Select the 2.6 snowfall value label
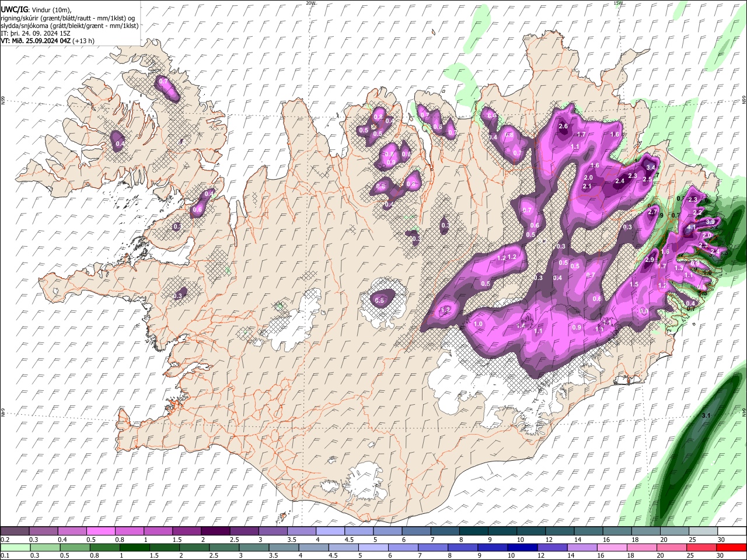Viewport: 747px width, 560px height. click(563, 126)
